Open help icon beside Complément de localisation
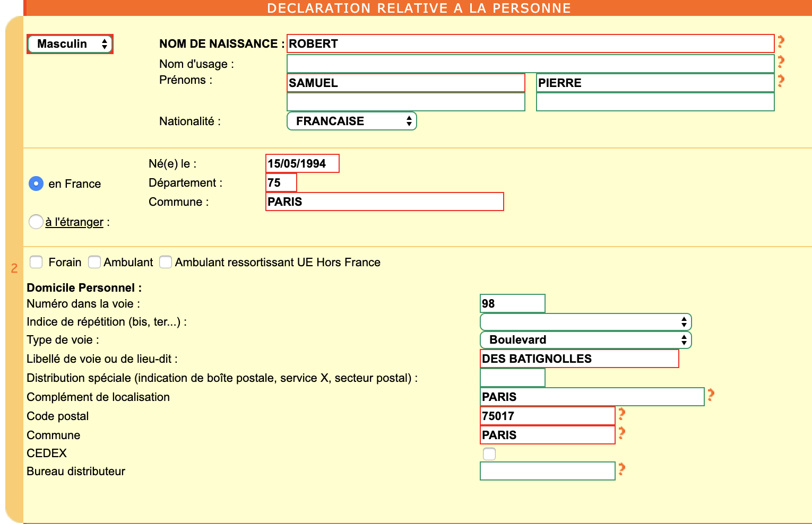Image resolution: width=812 pixels, height=524 pixels. (711, 395)
